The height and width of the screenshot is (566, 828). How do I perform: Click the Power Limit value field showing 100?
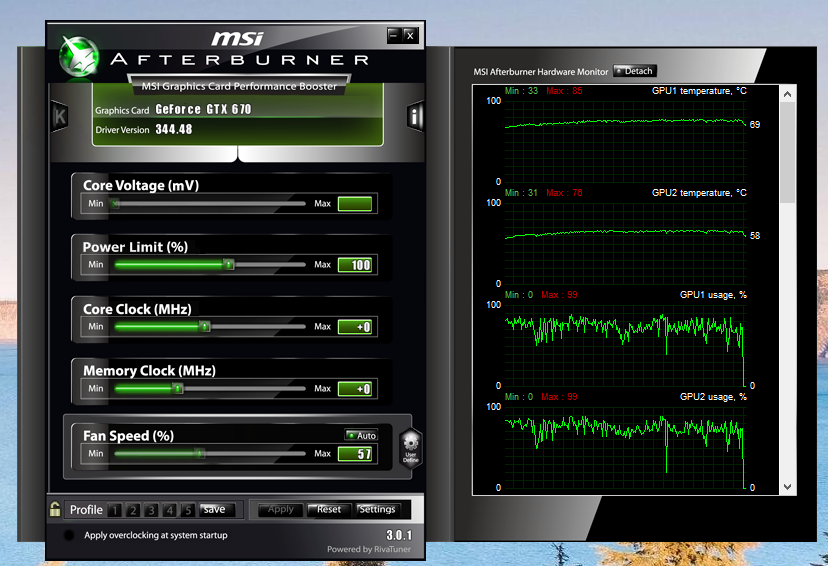(x=355, y=265)
